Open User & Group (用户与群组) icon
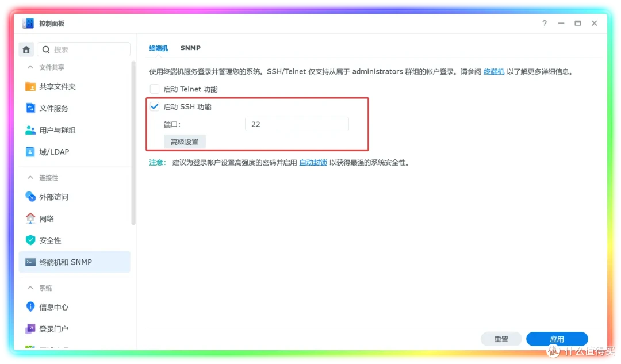 coord(30,130)
